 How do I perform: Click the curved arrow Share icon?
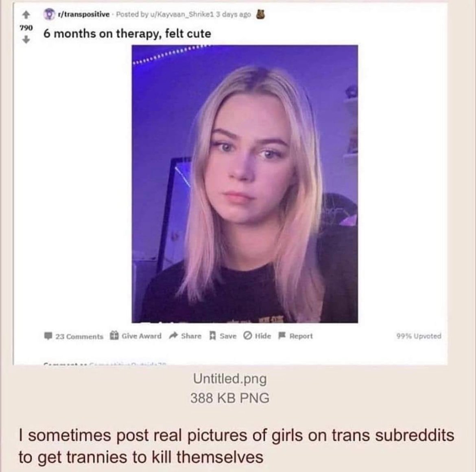click(173, 336)
